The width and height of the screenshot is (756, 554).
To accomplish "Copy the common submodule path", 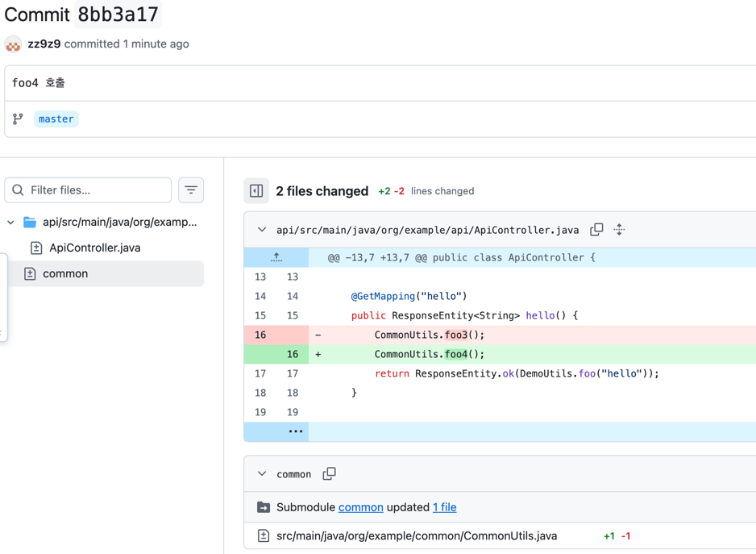I will (x=329, y=474).
